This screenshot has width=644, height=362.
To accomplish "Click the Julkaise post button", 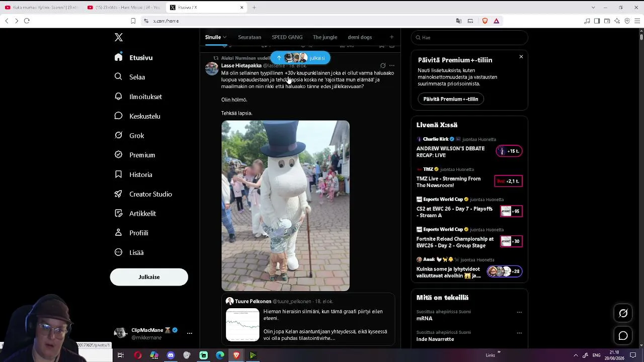I will [x=149, y=277].
